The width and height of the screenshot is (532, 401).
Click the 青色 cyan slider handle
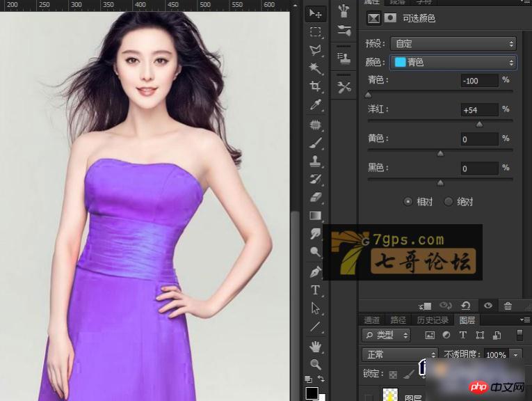(x=368, y=95)
